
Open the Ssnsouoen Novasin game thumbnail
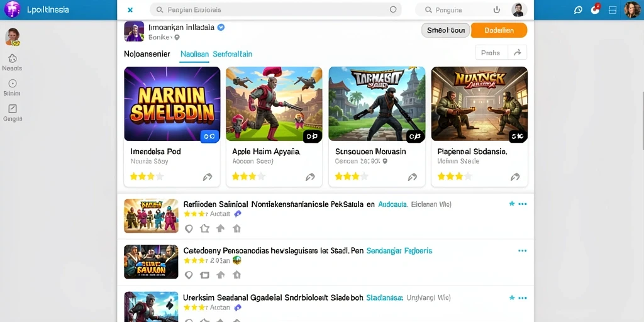coord(377,104)
